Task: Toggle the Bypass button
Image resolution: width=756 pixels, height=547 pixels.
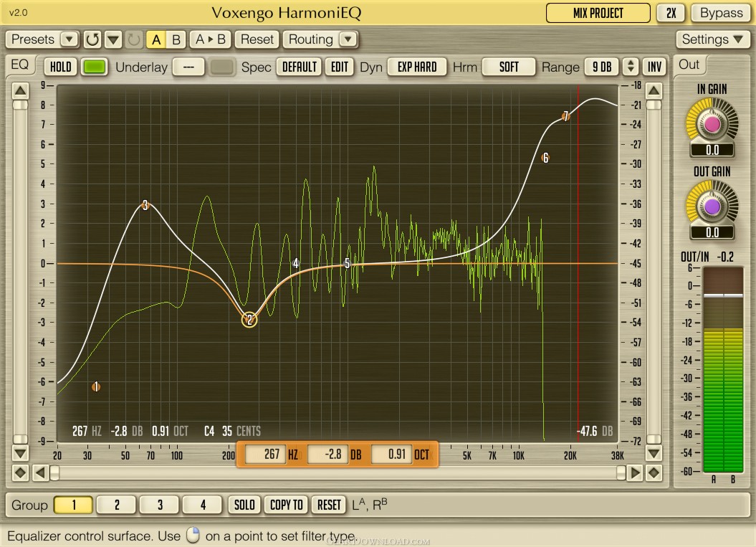Action: pos(721,13)
